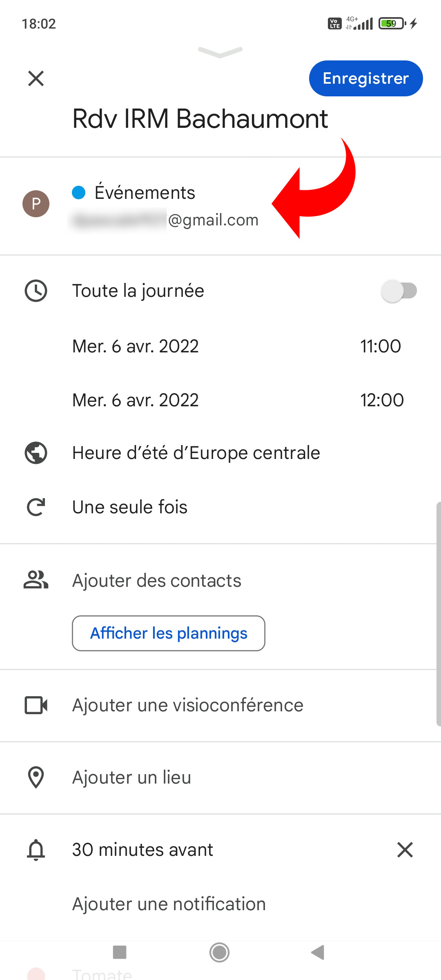Open the Une seule fois recurrence option
441x980 pixels.
click(130, 507)
